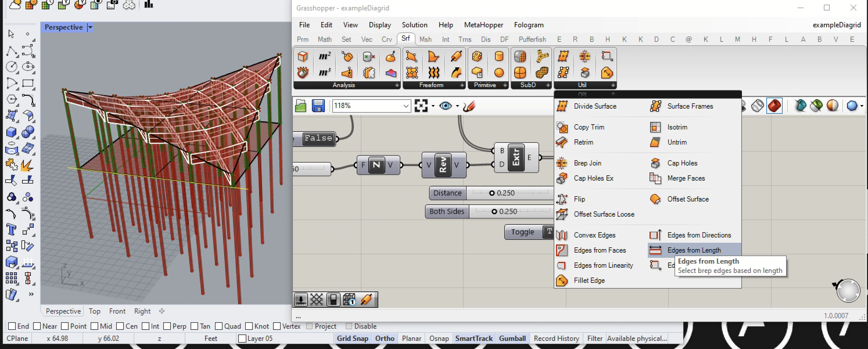Image resolution: width=868 pixels, height=349 pixels.
Task: Pick the Flip surface component
Action: point(571,199)
